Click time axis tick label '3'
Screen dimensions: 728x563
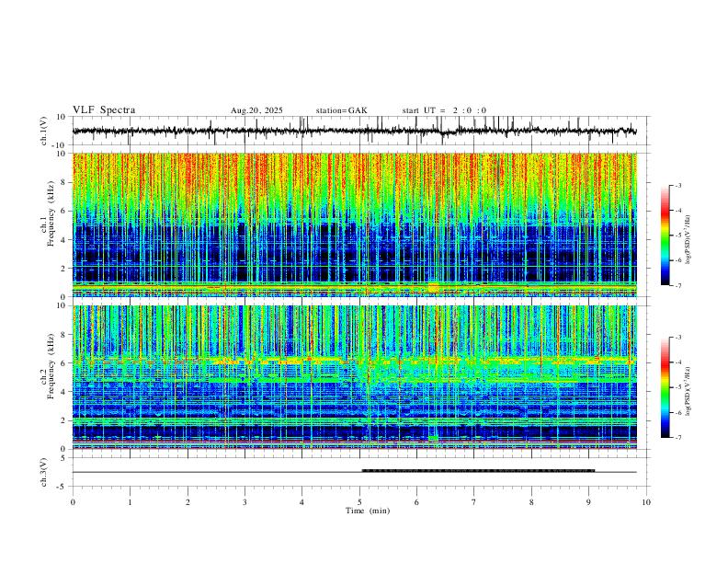tap(245, 502)
